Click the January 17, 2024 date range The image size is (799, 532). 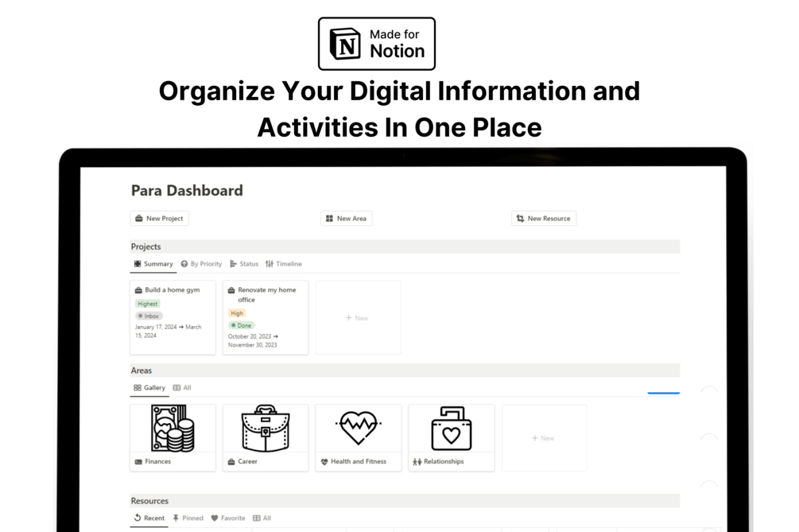pyautogui.click(x=169, y=332)
